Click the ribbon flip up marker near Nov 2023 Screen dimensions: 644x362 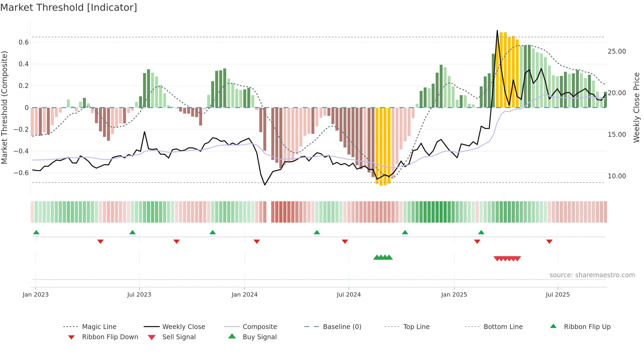213,232
